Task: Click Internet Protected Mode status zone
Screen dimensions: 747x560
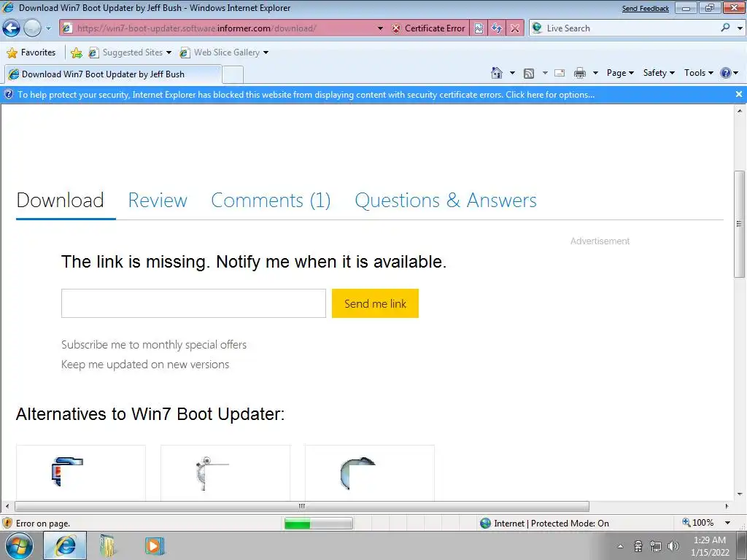Action: (544, 524)
